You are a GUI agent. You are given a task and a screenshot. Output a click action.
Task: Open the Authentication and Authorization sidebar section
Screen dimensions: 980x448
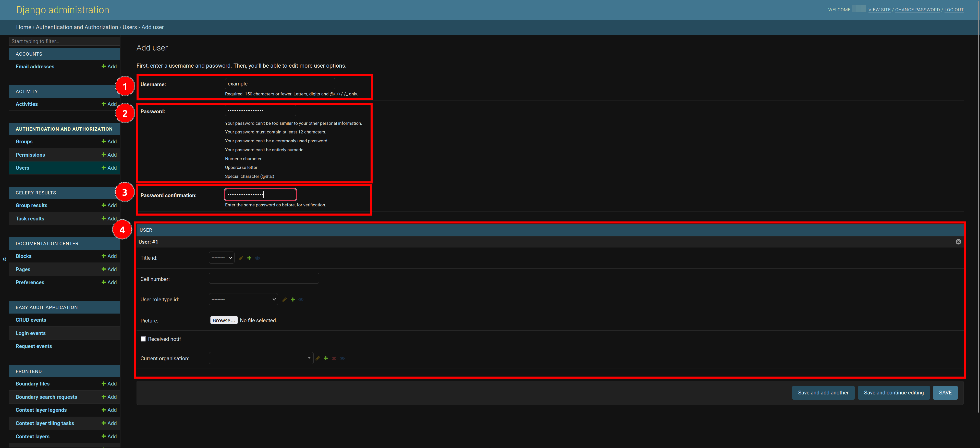pyautogui.click(x=64, y=129)
